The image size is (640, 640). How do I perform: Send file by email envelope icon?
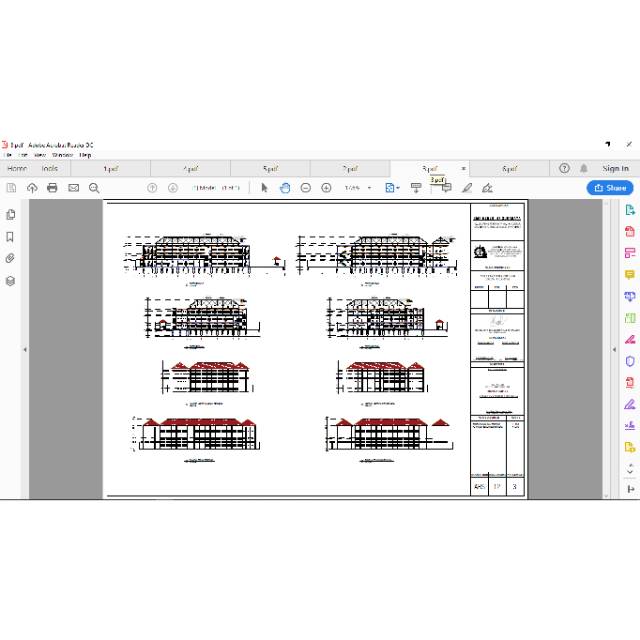(x=73, y=188)
